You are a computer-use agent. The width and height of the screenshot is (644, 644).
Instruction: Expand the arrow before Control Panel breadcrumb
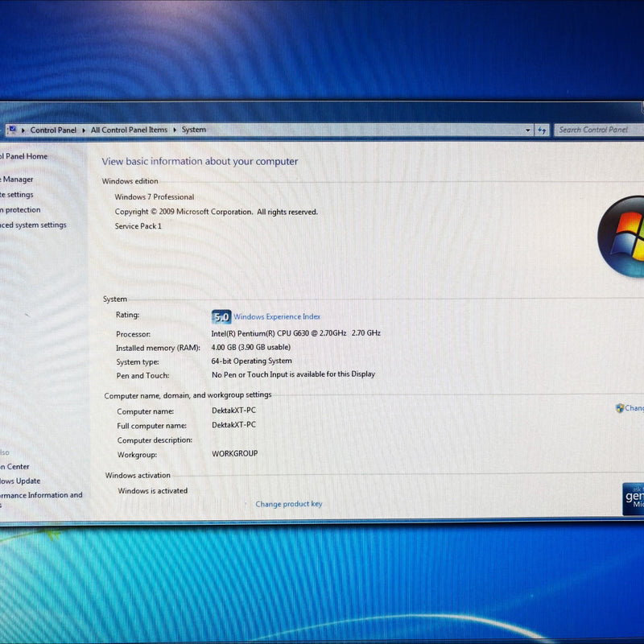[x=23, y=130]
